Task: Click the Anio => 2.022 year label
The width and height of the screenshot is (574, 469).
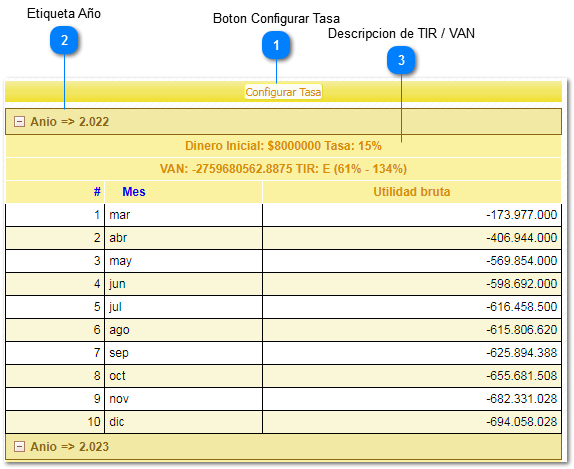Action: (x=70, y=122)
